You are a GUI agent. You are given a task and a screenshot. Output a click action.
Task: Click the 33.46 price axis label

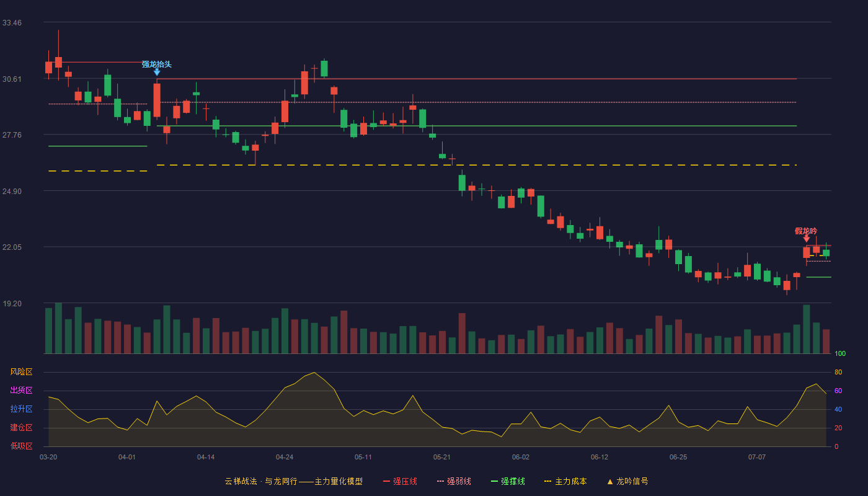point(12,23)
